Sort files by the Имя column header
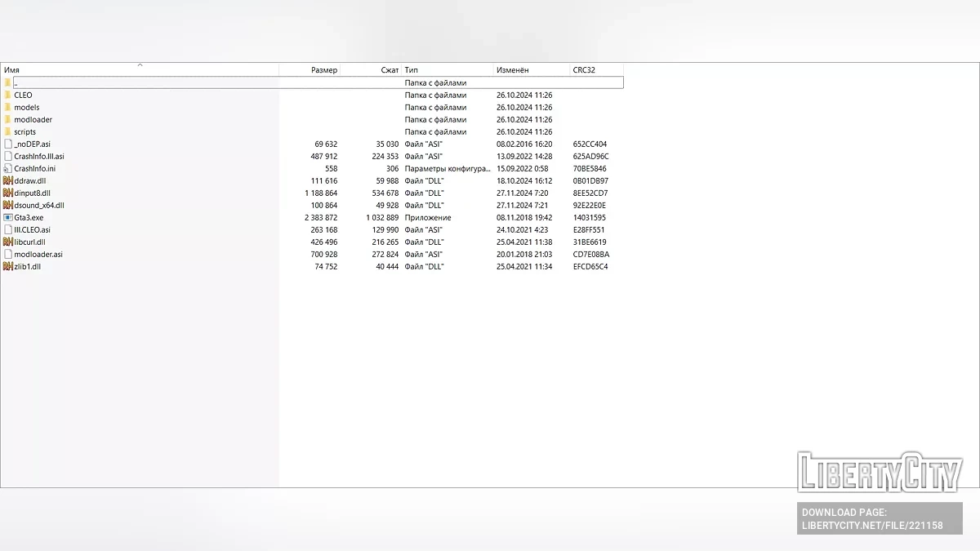This screenshot has height=551, width=980. pos(12,70)
